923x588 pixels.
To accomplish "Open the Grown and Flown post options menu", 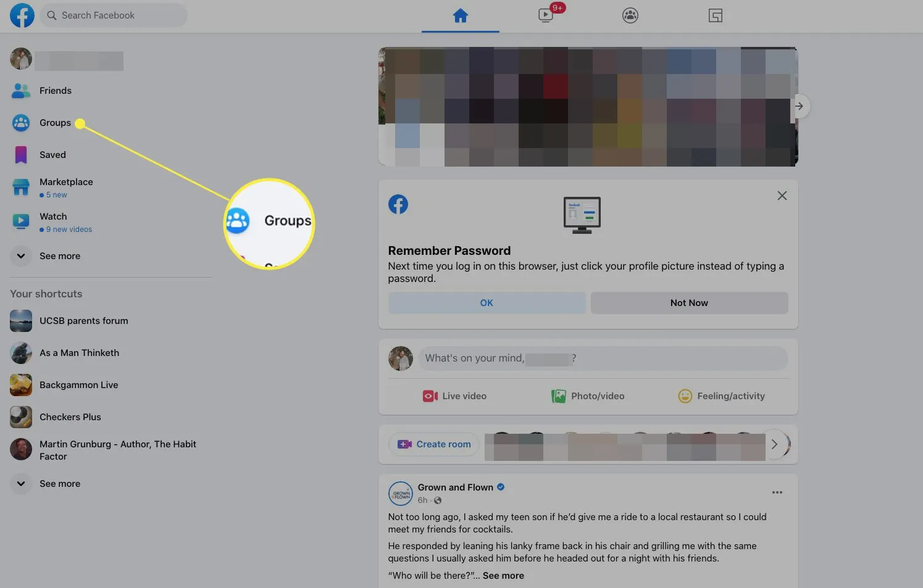I will [777, 492].
